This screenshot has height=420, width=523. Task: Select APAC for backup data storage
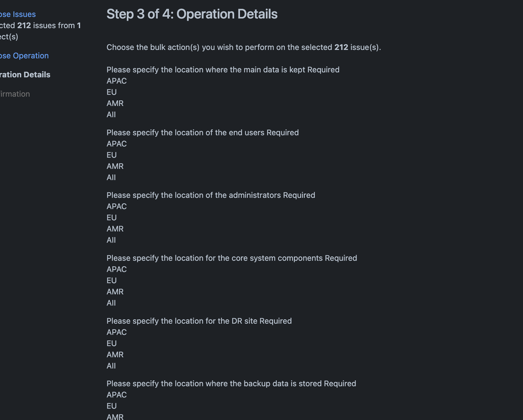[x=116, y=394]
